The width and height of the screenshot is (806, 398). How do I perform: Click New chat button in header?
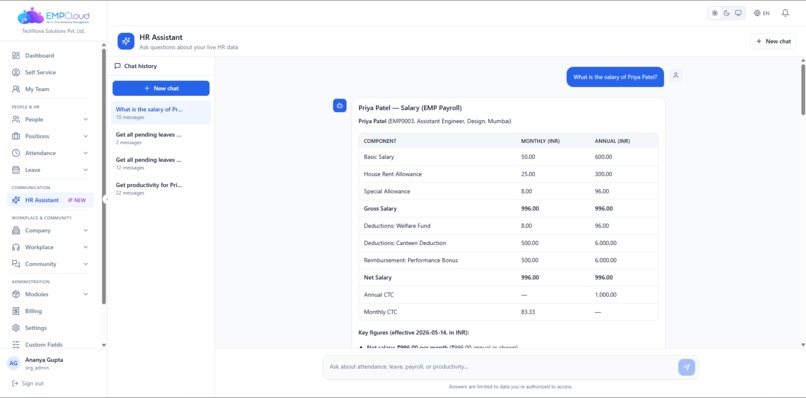[x=773, y=41]
